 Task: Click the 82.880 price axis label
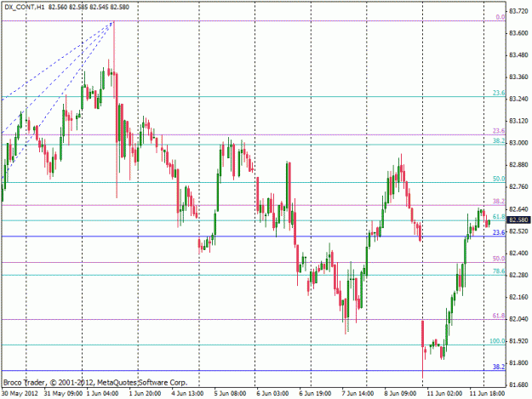point(518,165)
